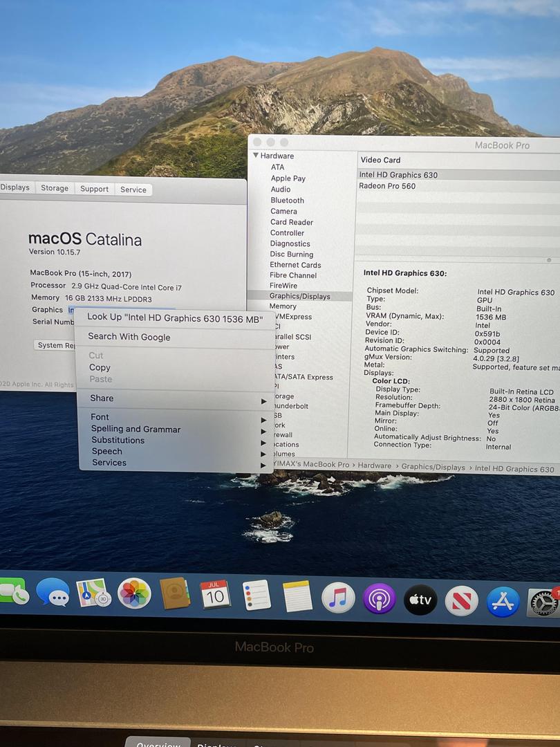560x747 pixels.
Task: Open Calendar showing JUL 10
Action: click(215, 595)
